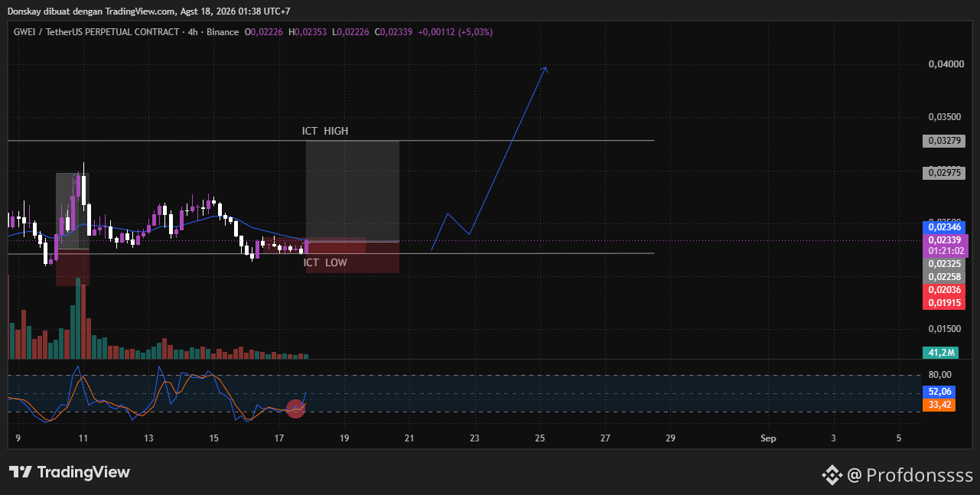Click the 0,01500 price axis label

tap(946, 329)
